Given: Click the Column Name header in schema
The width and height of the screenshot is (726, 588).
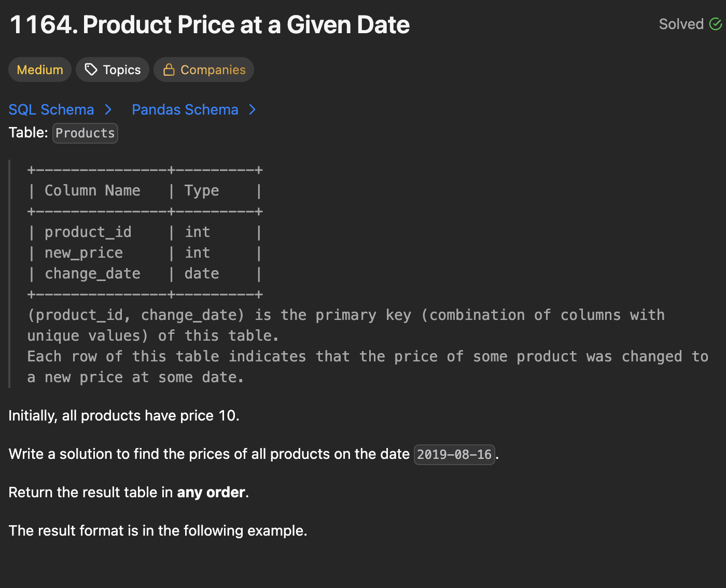Looking at the screenshot, I should click(92, 191).
